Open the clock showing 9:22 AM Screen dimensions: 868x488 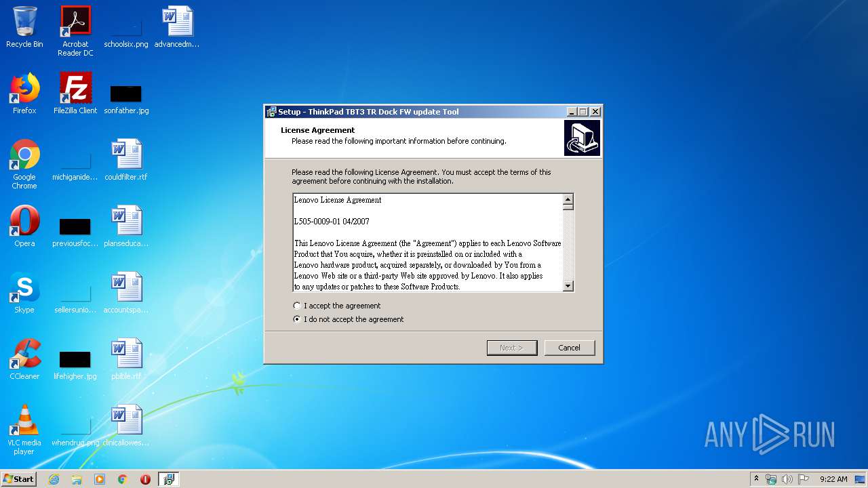click(x=833, y=479)
